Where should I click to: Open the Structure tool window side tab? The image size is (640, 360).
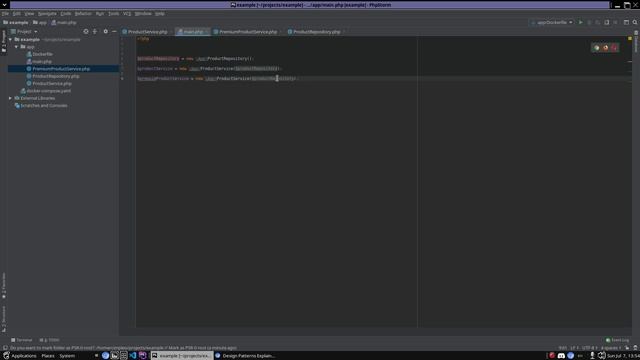[x=4, y=318]
